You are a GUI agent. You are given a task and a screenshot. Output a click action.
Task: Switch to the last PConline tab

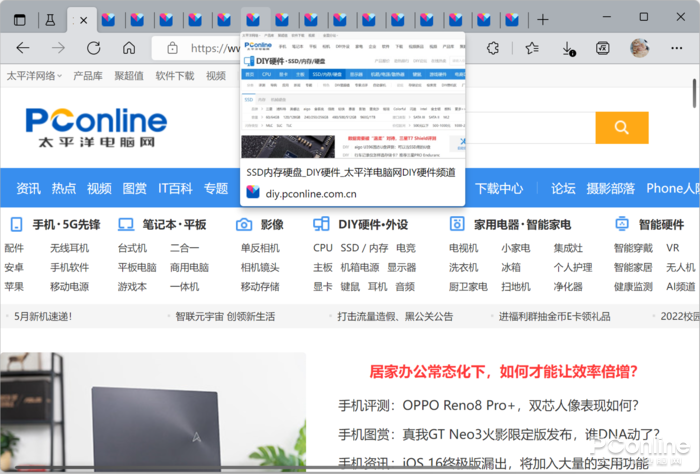tap(512, 20)
